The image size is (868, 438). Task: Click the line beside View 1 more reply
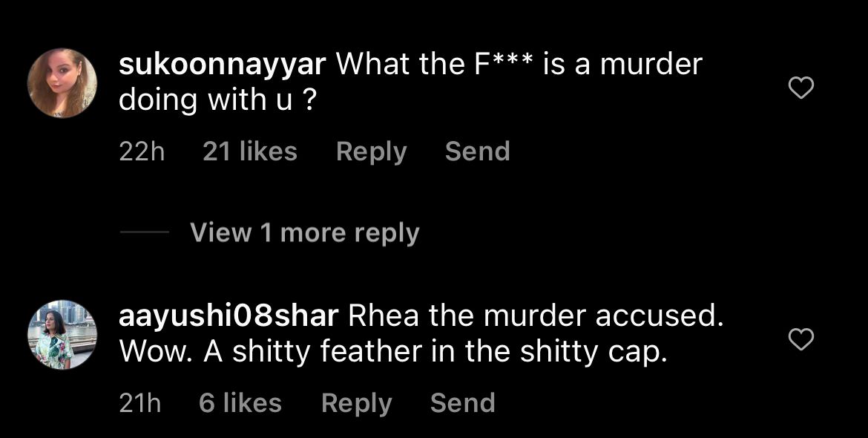(x=144, y=233)
